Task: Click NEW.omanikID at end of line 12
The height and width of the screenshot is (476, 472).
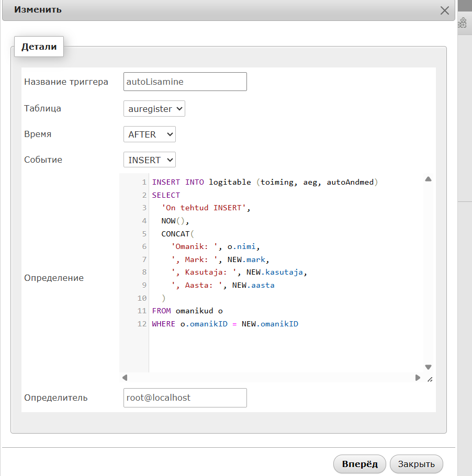Action: coord(270,324)
